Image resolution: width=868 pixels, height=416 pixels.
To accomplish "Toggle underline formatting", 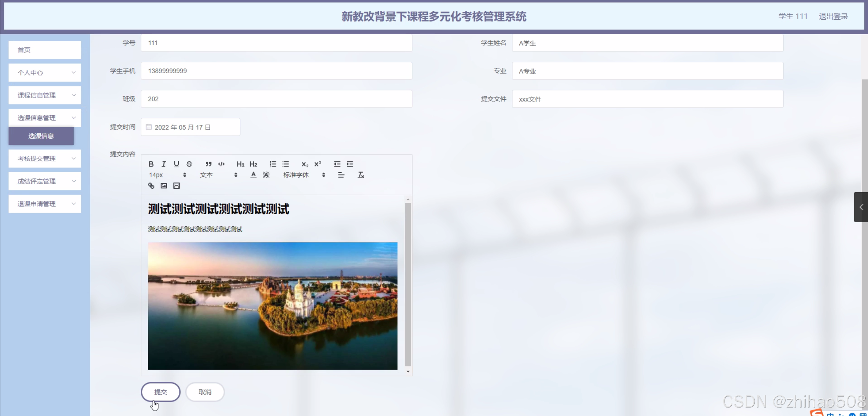I will click(176, 164).
